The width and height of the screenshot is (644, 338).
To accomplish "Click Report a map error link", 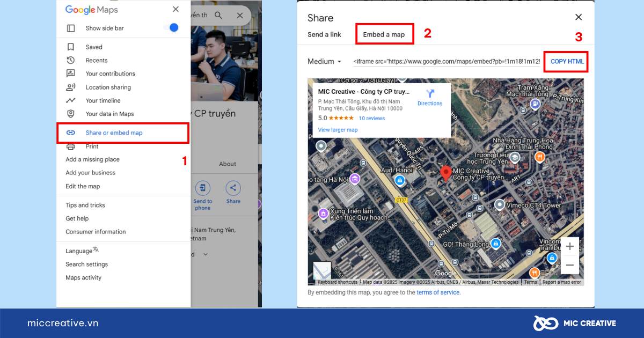I will pos(561,282).
